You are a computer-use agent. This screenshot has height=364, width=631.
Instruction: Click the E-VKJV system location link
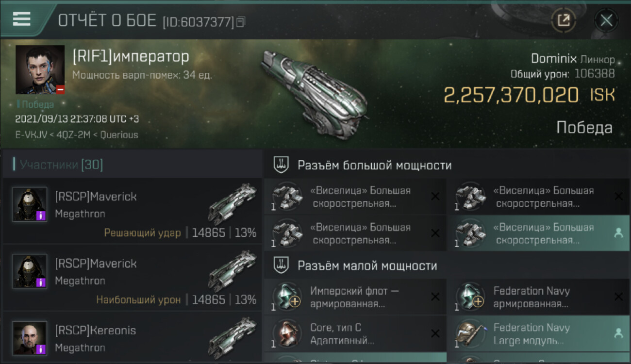tap(31, 135)
